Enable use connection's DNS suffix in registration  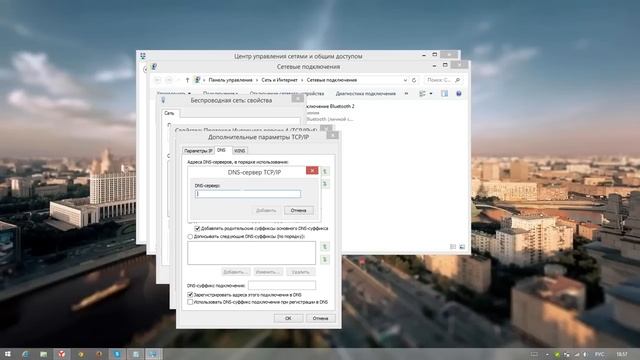click(190, 302)
